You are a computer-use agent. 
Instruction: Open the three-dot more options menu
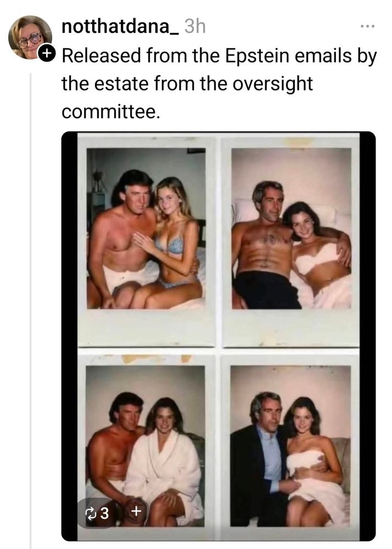pos(368,26)
